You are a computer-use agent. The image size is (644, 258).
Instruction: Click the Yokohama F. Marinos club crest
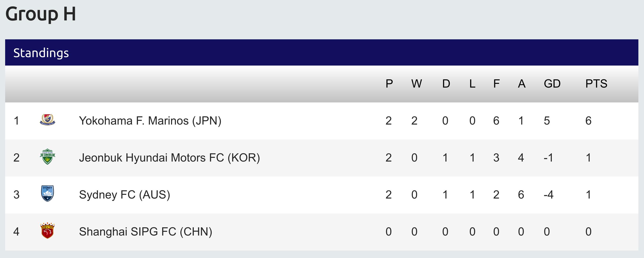click(48, 120)
